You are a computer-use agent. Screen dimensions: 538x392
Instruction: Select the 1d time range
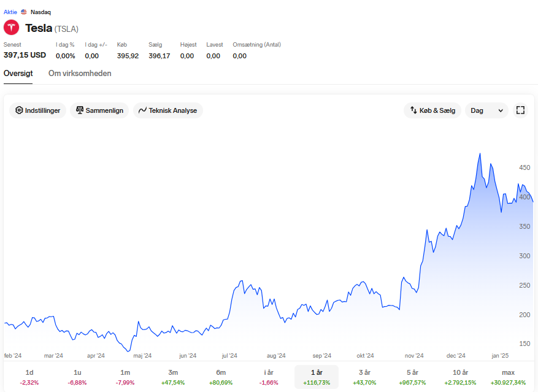pos(29,377)
